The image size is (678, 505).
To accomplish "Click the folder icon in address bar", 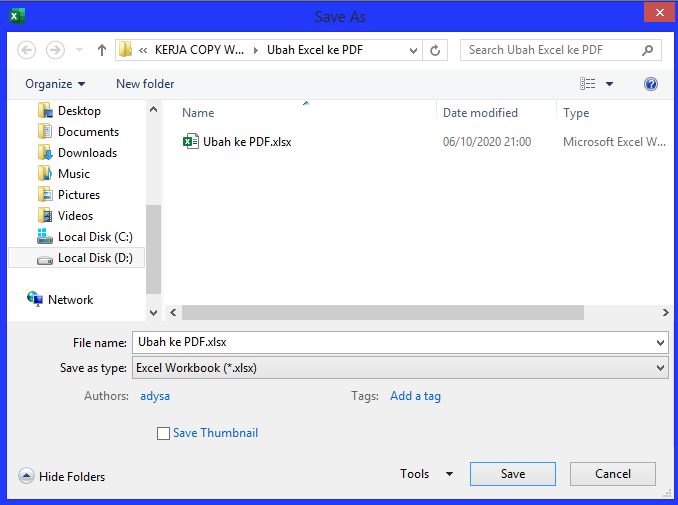I will tap(125, 50).
